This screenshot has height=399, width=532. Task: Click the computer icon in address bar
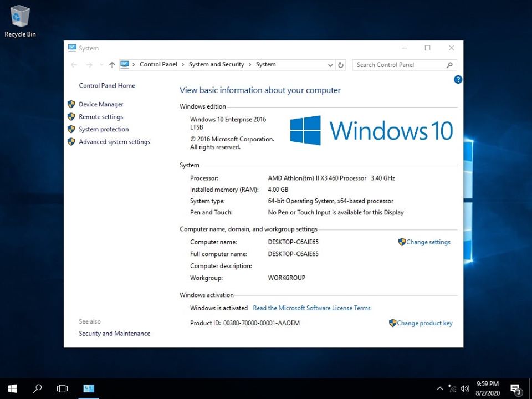click(x=125, y=64)
